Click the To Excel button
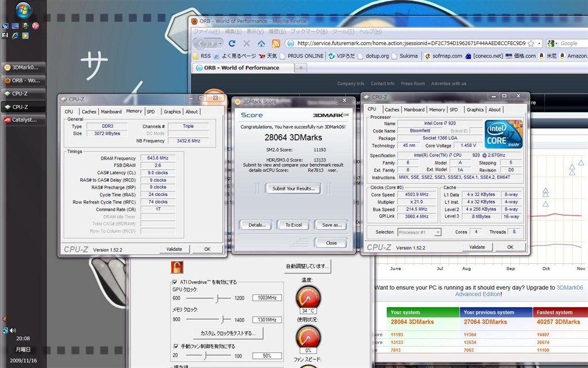 click(x=293, y=225)
